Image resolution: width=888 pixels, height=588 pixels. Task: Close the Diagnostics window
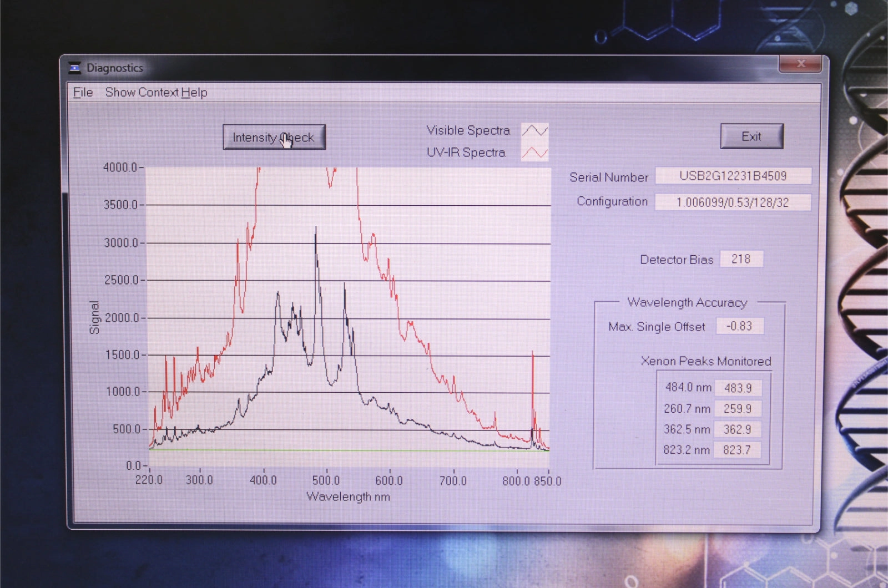coord(800,64)
